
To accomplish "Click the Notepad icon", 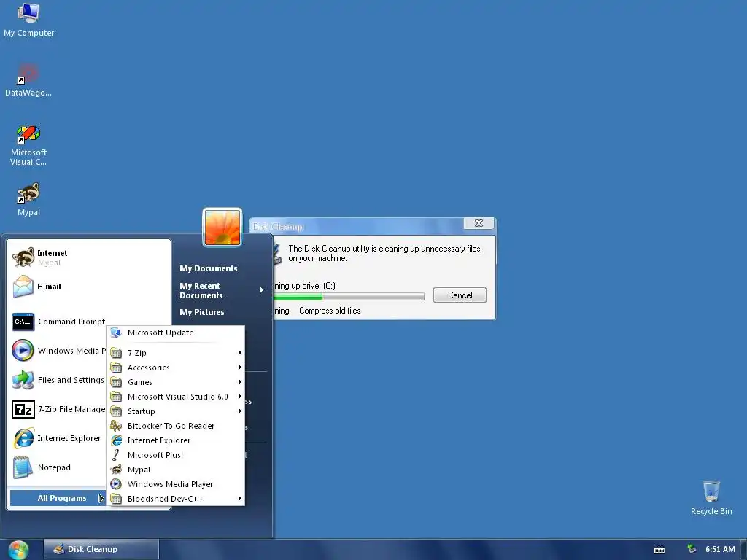I will (23, 467).
